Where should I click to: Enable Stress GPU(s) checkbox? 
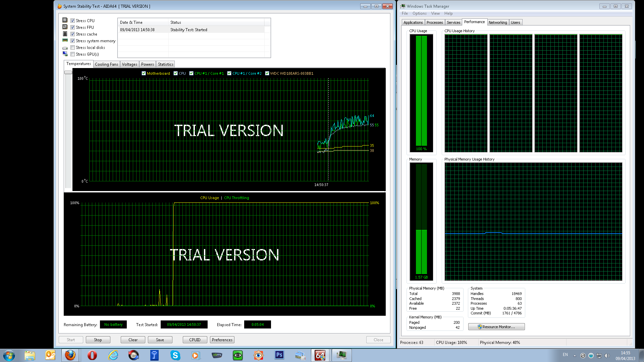(72, 54)
